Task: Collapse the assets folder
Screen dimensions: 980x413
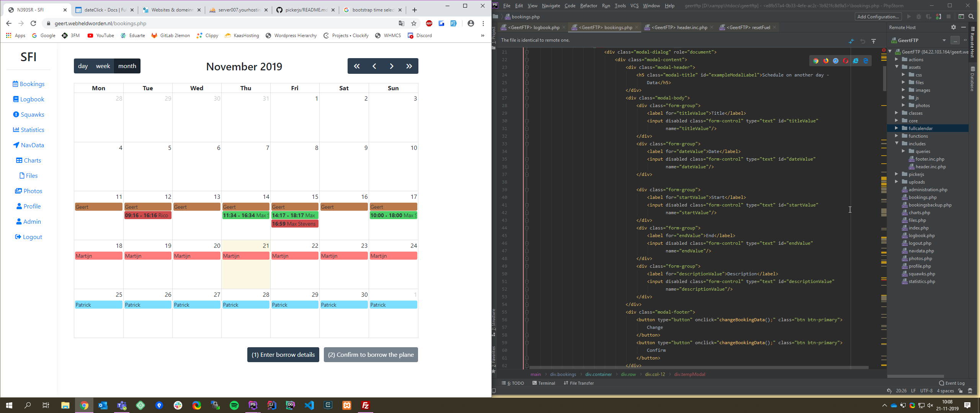Action: [x=897, y=67]
